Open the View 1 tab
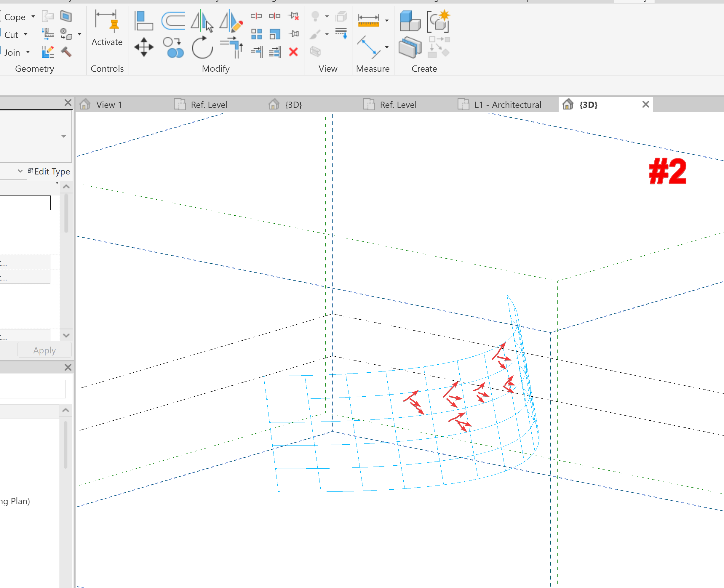The height and width of the screenshot is (588, 724). [109, 104]
